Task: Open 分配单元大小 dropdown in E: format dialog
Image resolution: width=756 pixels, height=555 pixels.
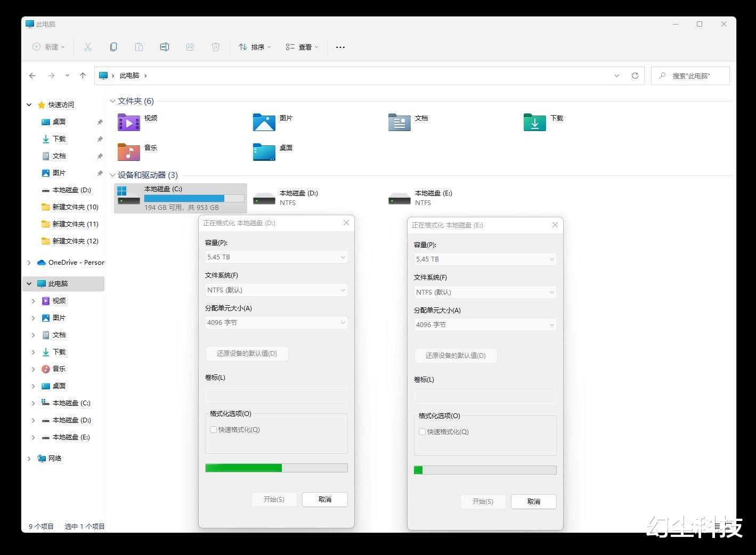Action: coord(485,325)
